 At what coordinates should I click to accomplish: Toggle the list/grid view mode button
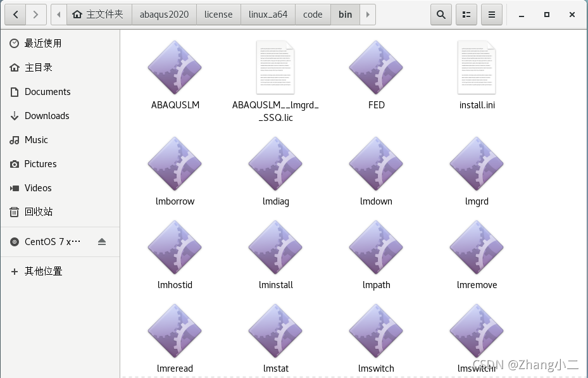pos(466,15)
